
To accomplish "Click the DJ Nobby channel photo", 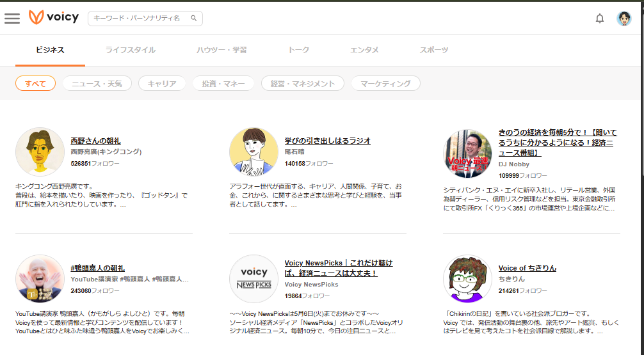I will pos(467,153).
